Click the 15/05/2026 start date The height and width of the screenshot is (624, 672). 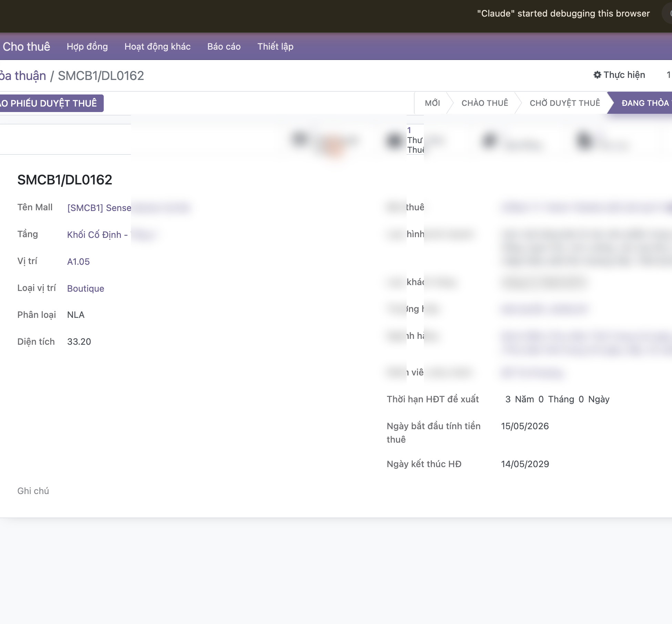tap(525, 426)
